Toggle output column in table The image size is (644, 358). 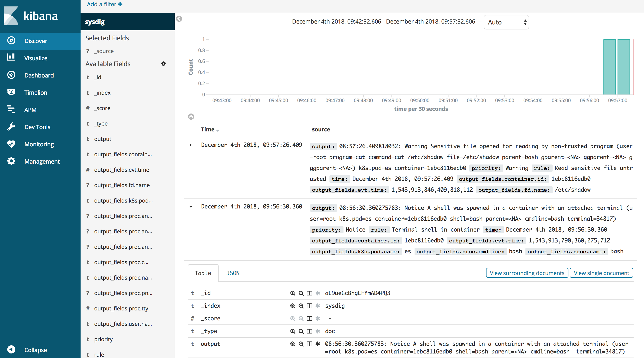310,344
